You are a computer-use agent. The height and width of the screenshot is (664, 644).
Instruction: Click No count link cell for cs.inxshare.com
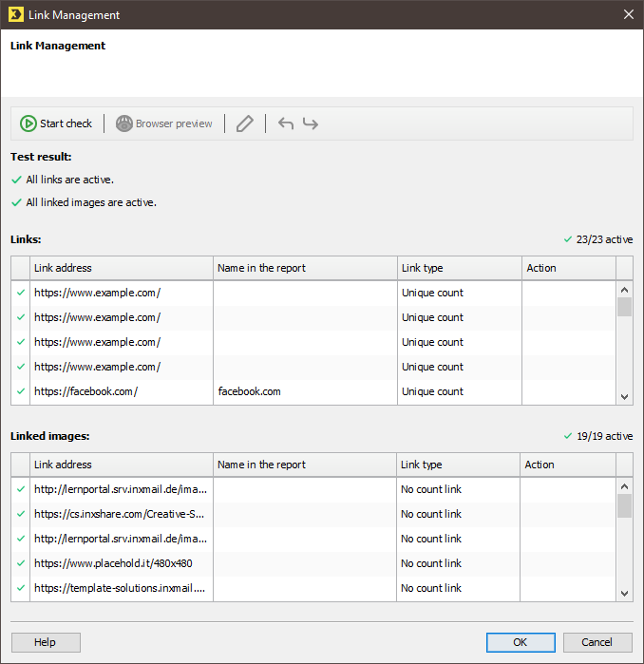pos(458,514)
